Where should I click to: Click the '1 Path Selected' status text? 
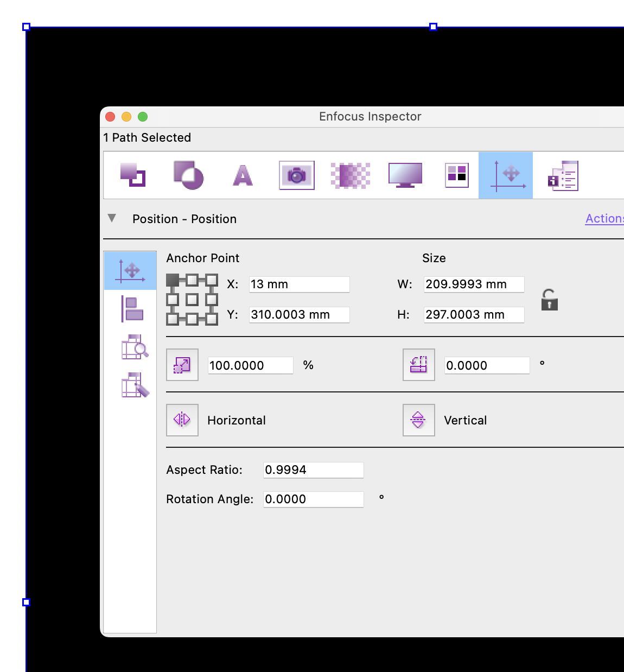coord(147,138)
